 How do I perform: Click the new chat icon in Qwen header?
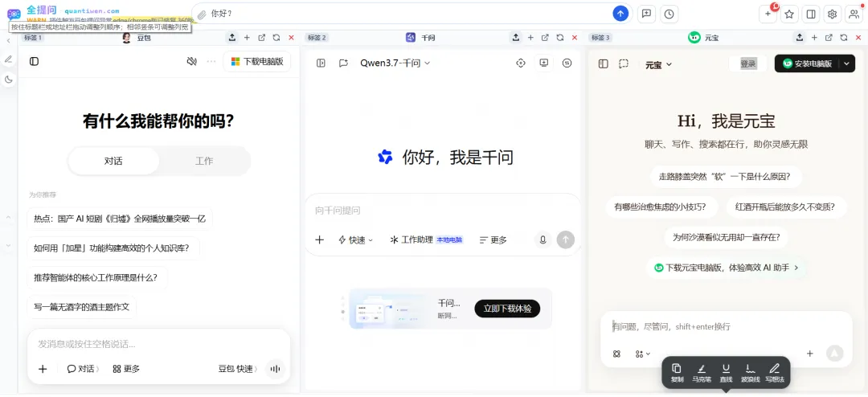tap(343, 63)
